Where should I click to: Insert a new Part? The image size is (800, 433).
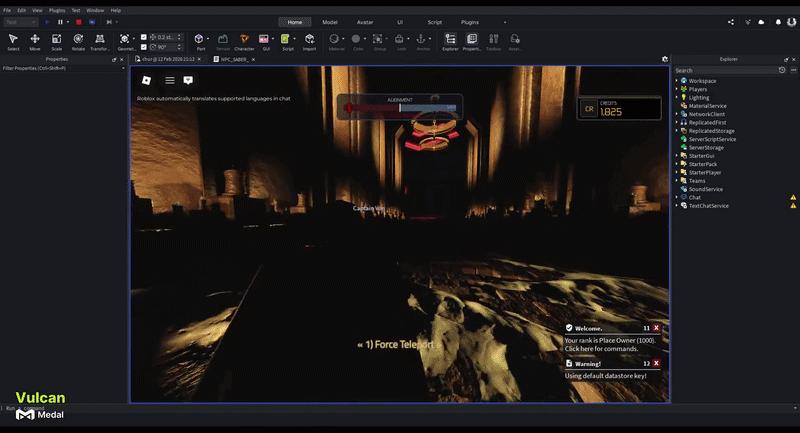(x=201, y=41)
